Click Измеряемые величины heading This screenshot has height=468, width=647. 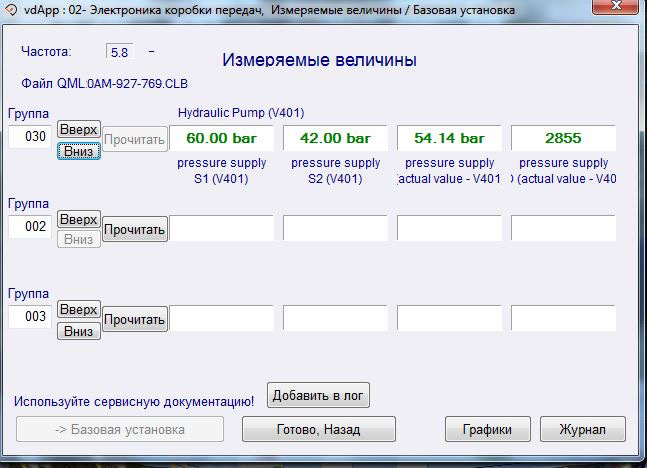coord(319,60)
